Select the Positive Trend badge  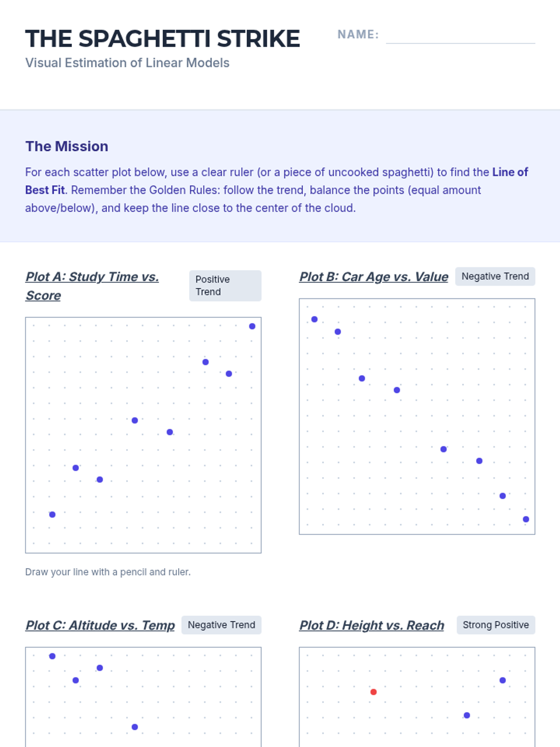point(225,286)
